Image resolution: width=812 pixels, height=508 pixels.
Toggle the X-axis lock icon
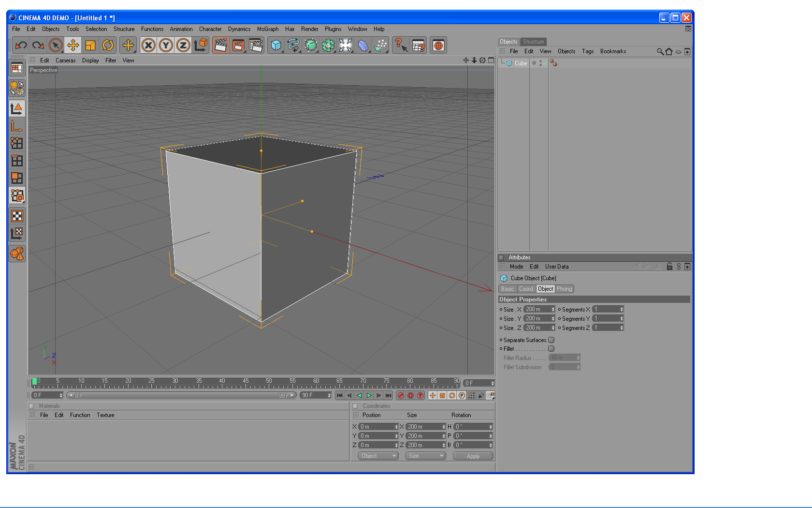pos(148,45)
